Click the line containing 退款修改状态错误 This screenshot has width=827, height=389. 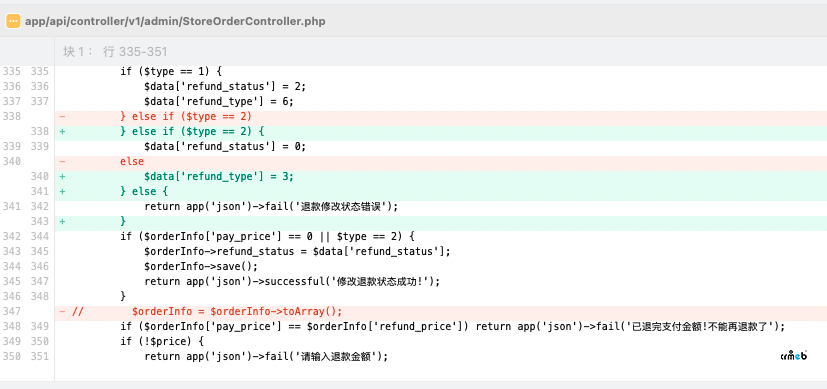[440, 206]
